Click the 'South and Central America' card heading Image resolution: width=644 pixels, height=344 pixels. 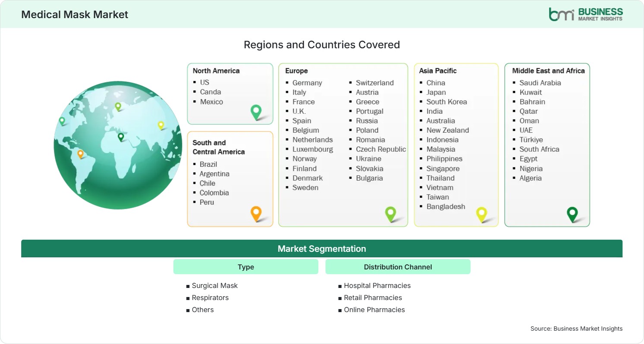click(x=219, y=147)
